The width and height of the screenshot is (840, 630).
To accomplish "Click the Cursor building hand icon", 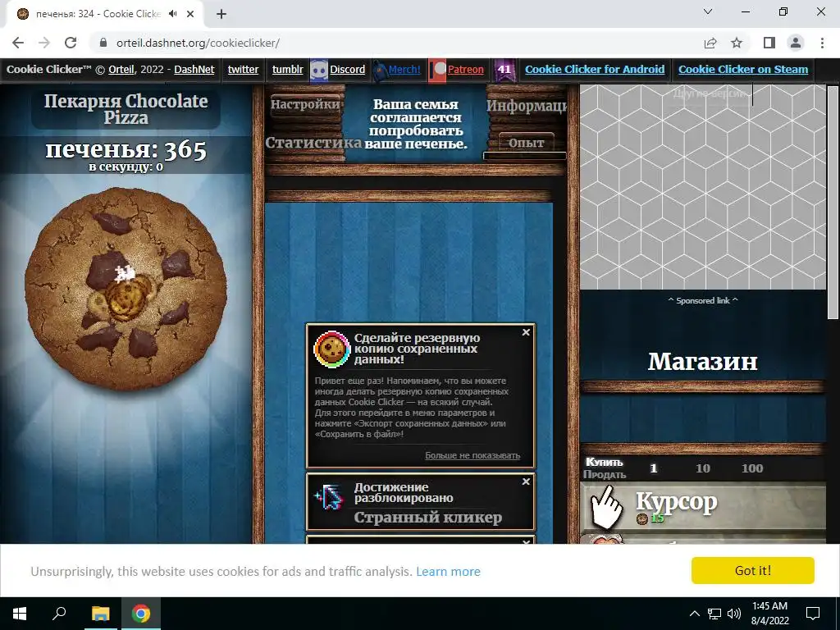I will tap(606, 506).
